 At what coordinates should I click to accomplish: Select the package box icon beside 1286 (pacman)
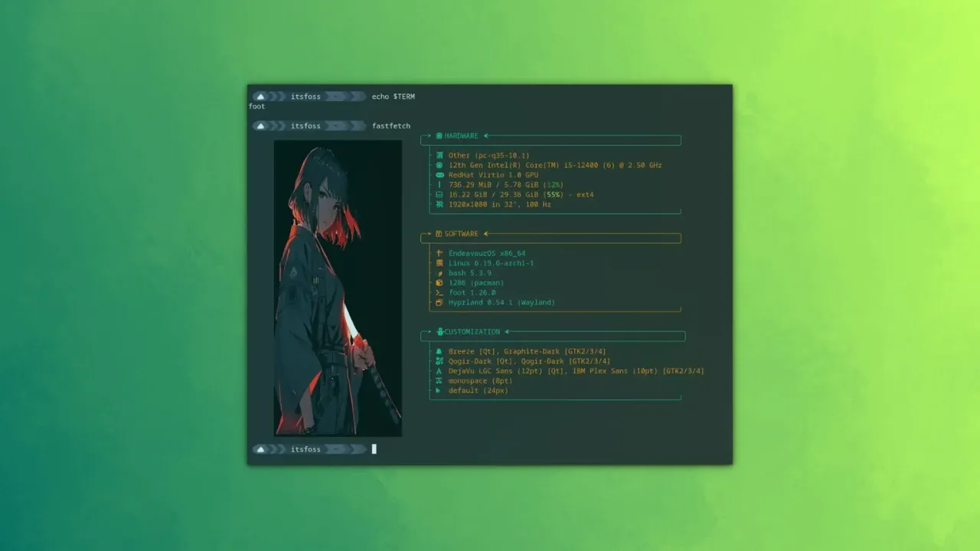pyautogui.click(x=439, y=282)
